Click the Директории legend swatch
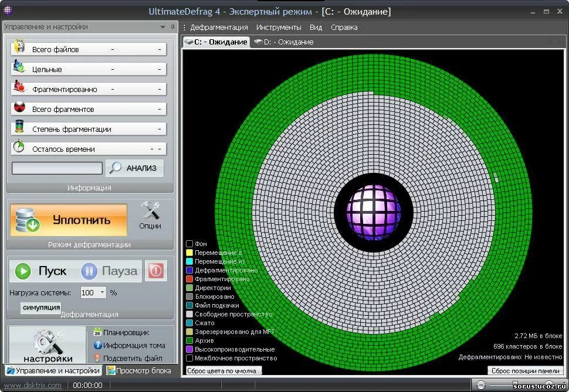The height and width of the screenshot is (392, 569). (x=189, y=288)
